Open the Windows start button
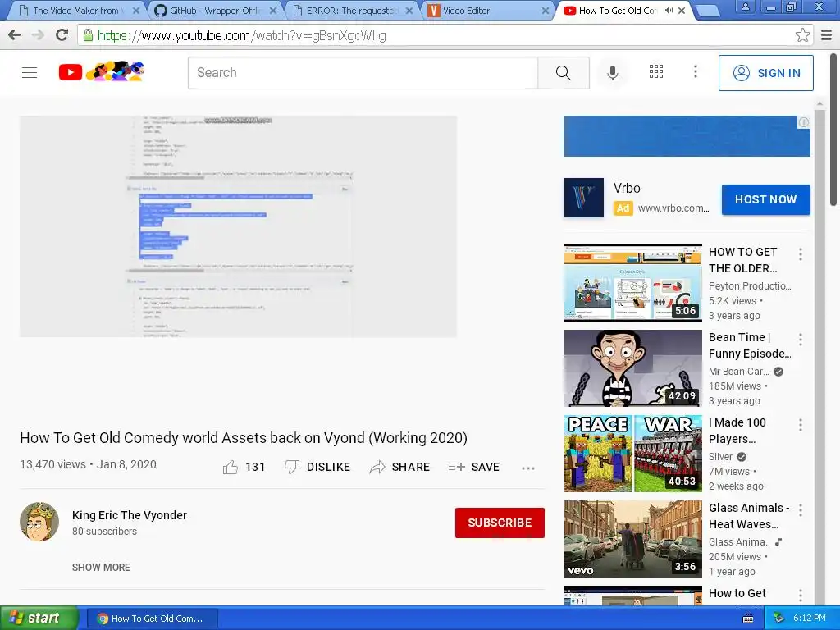Screen dimensions: 840x630 (39, 619)
